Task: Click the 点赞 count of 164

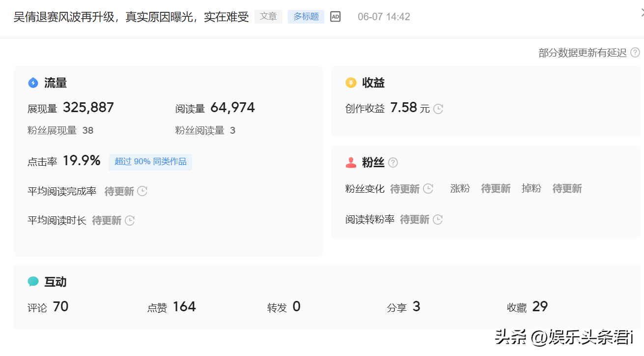Action: tap(184, 307)
